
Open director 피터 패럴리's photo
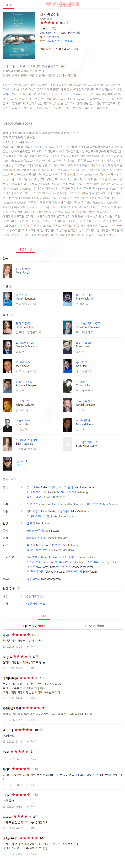pos(7,271)
